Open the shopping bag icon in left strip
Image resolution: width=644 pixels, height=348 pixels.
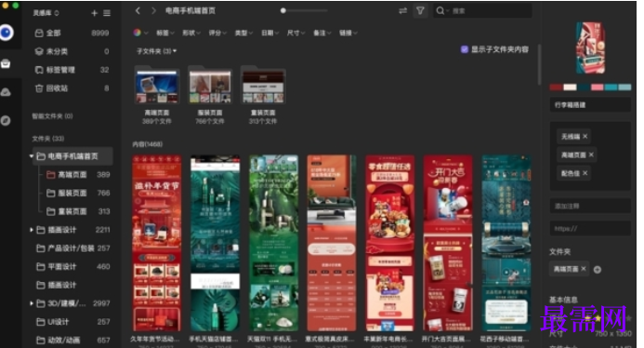6,63
